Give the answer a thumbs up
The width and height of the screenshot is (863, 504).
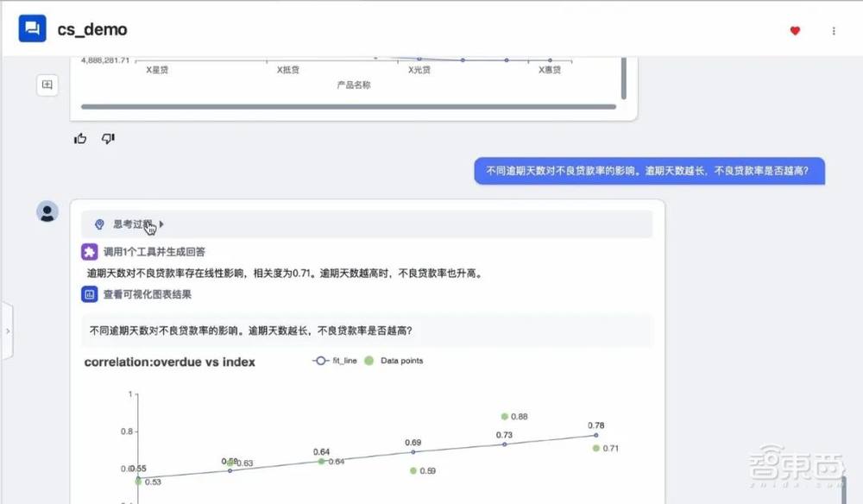80,138
